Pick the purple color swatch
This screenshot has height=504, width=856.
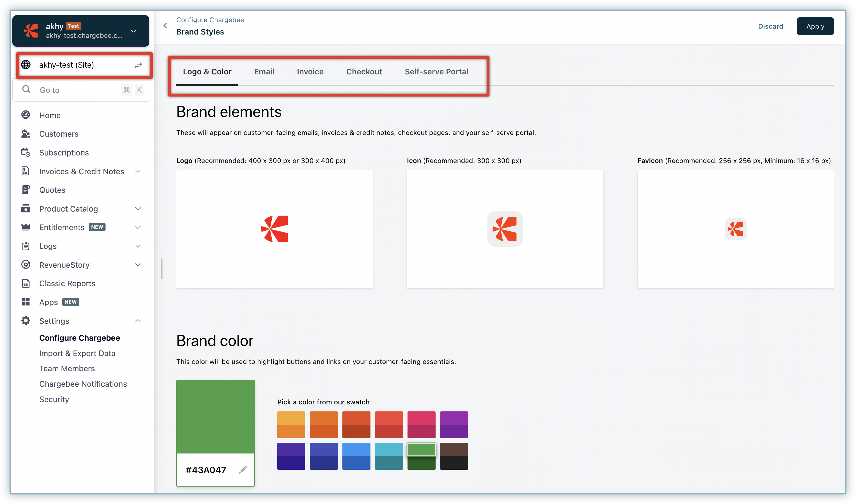(454, 425)
